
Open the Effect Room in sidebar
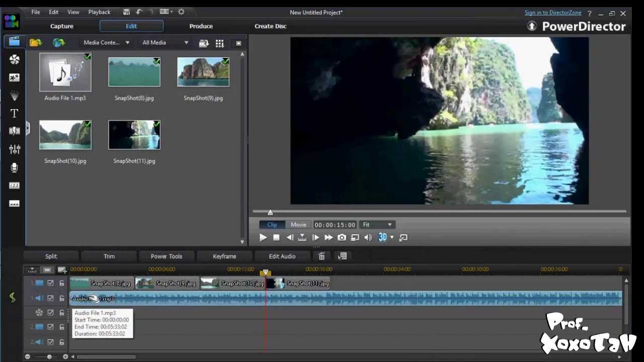coord(15,59)
